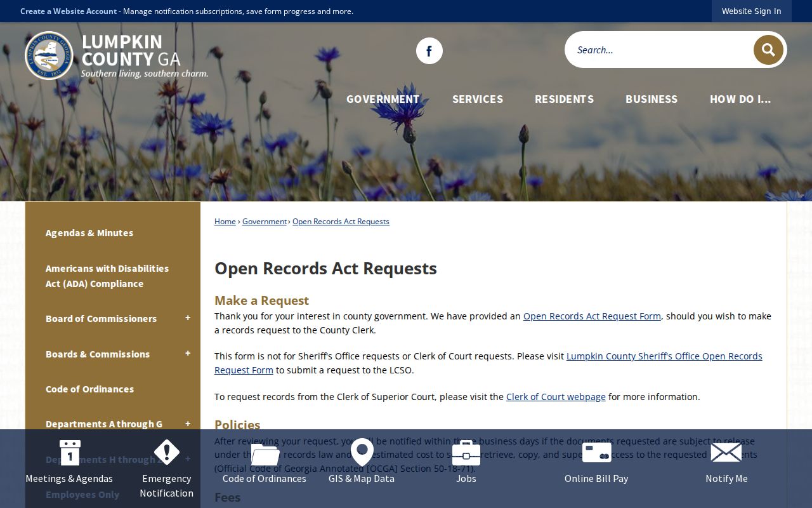The height and width of the screenshot is (508, 812).
Task: Open the Business main menu
Action: (652, 99)
